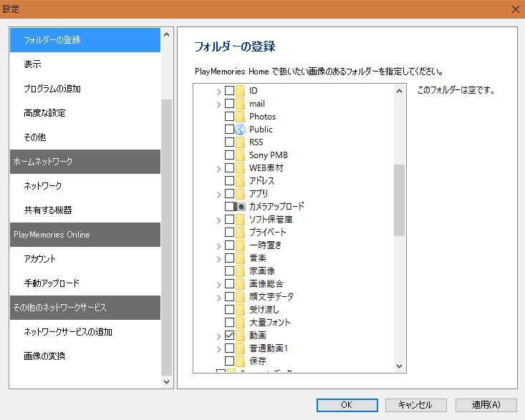The image size is (525, 420).
Task: Enable the 保存 folder checkbox
Action: click(x=229, y=361)
